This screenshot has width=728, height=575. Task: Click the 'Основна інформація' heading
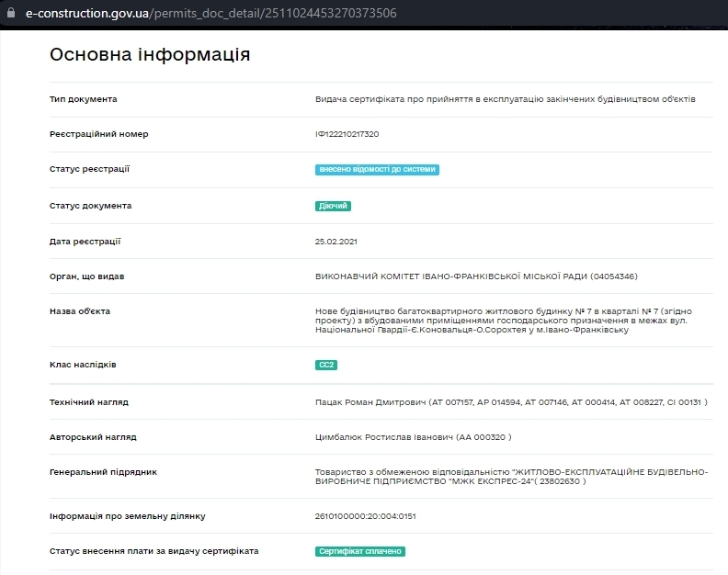coord(150,55)
